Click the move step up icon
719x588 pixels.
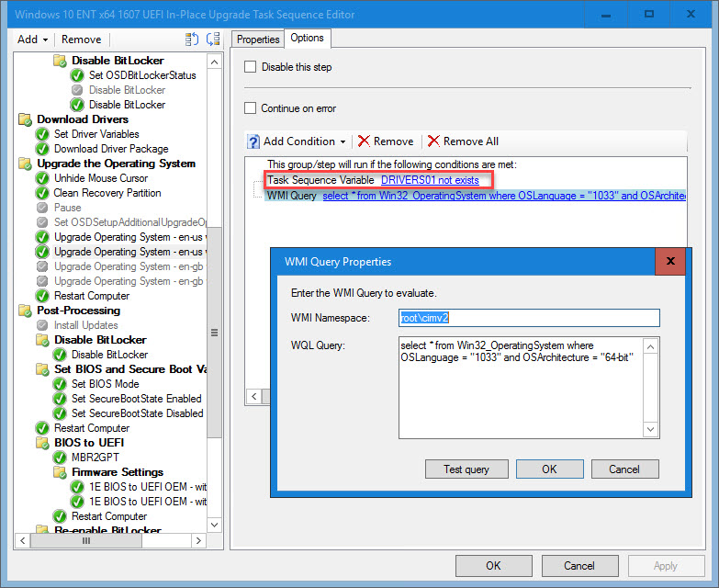point(192,40)
